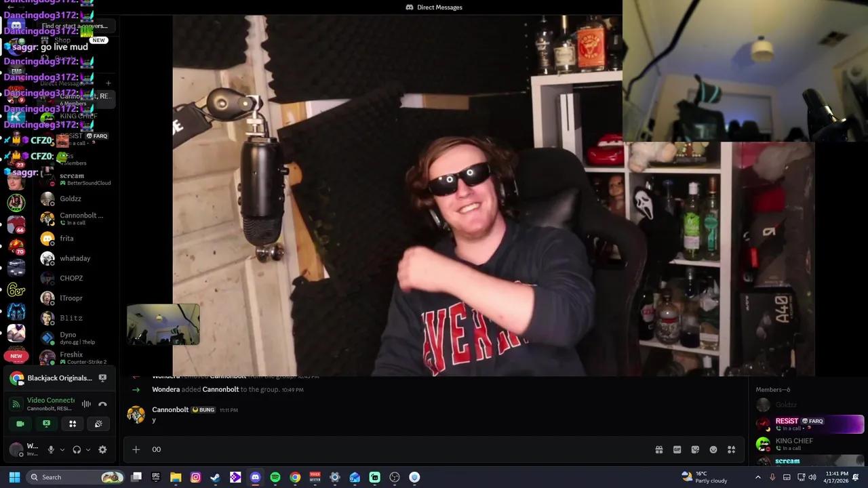
Task: Stop sharing your screen
Action: (46, 424)
